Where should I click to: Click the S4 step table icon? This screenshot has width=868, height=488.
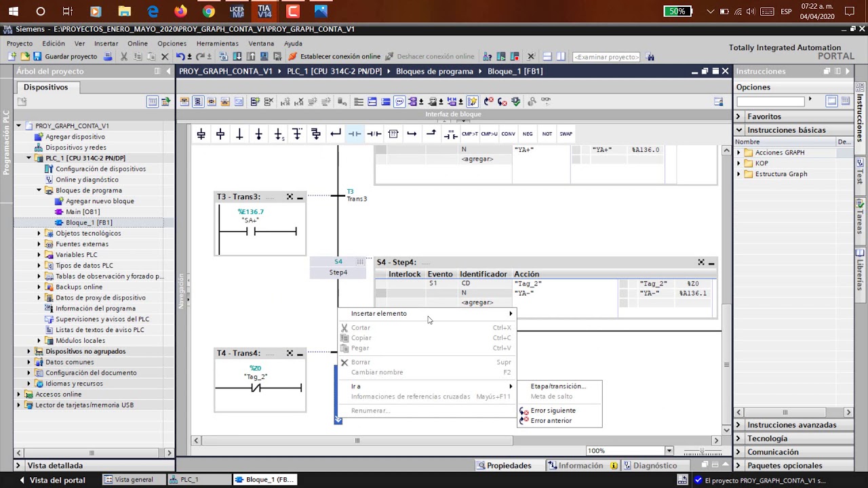(360, 262)
